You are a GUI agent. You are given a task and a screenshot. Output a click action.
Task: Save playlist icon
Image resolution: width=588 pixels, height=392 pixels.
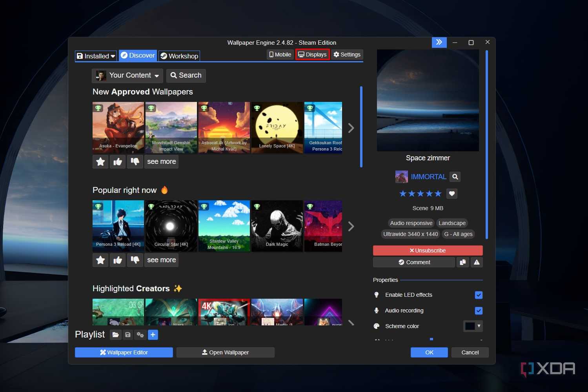click(128, 335)
